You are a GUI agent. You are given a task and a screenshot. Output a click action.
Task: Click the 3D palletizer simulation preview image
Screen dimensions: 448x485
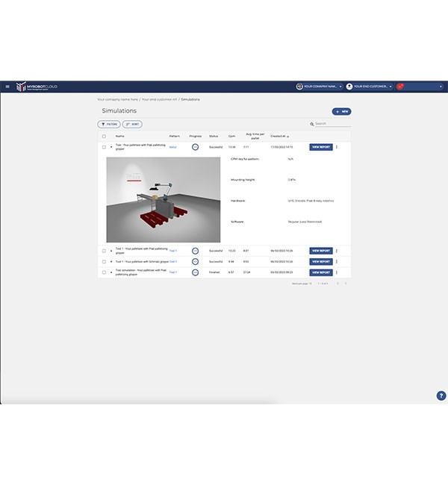tap(164, 199)
